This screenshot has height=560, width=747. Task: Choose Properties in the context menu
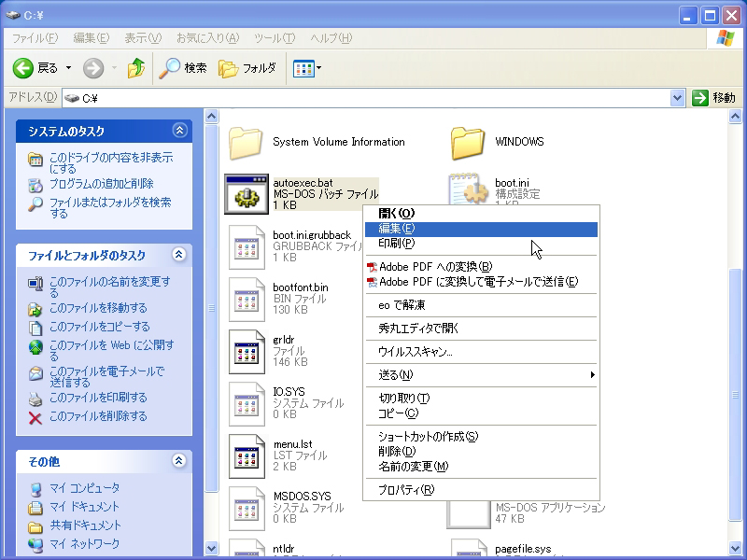[x=405, y=489]
